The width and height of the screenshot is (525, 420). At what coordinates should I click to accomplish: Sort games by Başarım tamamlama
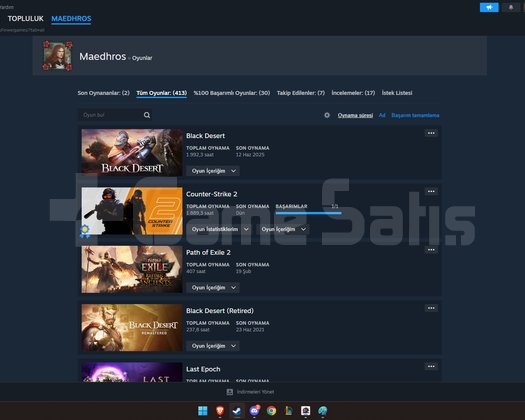(x=415, y=115)
